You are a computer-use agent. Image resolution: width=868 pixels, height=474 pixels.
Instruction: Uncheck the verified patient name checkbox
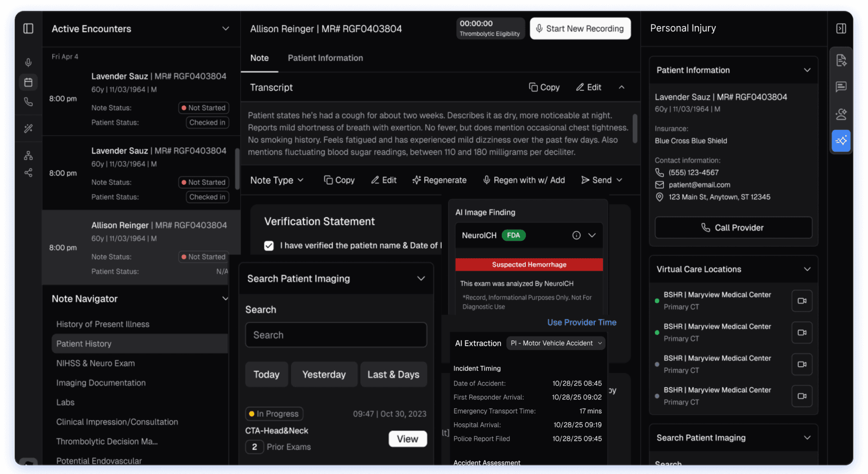point(269,246)
